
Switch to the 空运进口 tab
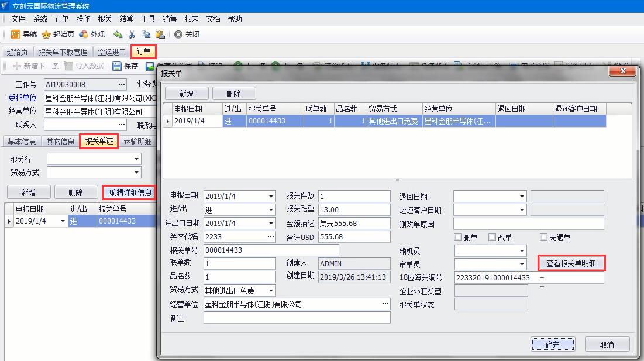(x=112, y=52)
